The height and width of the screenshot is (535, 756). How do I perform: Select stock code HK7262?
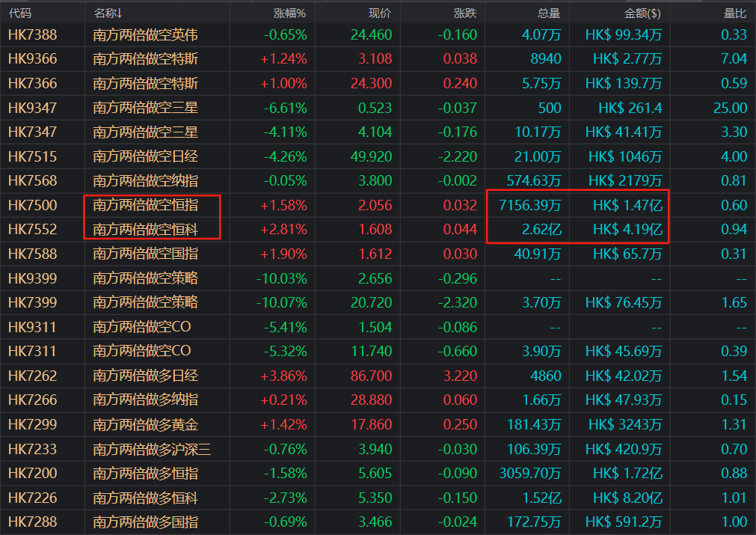(x=32, y=376)
